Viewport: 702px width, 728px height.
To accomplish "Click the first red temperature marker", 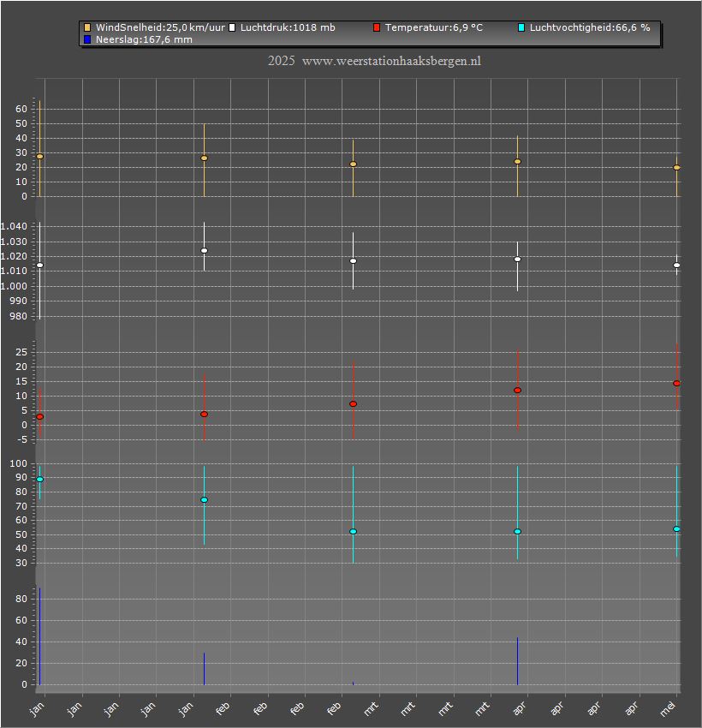I will pos(40,417).
